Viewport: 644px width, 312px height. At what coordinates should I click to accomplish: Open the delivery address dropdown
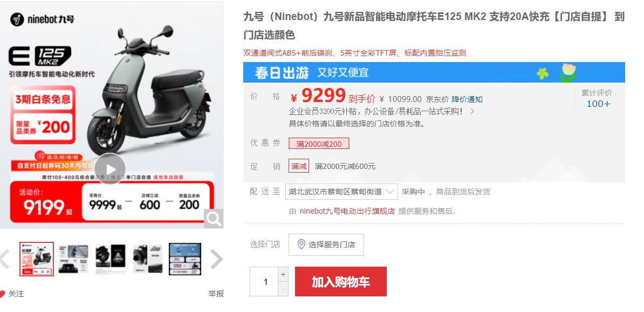[341, 192]
